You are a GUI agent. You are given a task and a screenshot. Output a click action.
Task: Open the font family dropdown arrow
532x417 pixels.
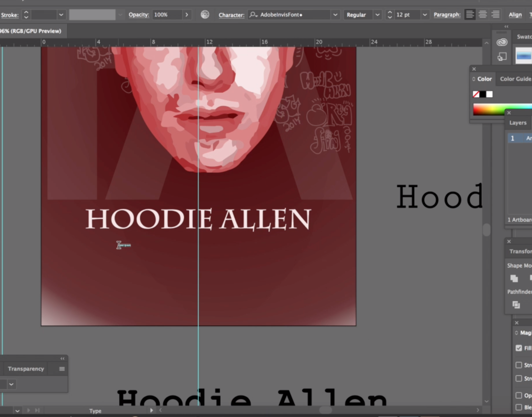(x=335, y=15)
